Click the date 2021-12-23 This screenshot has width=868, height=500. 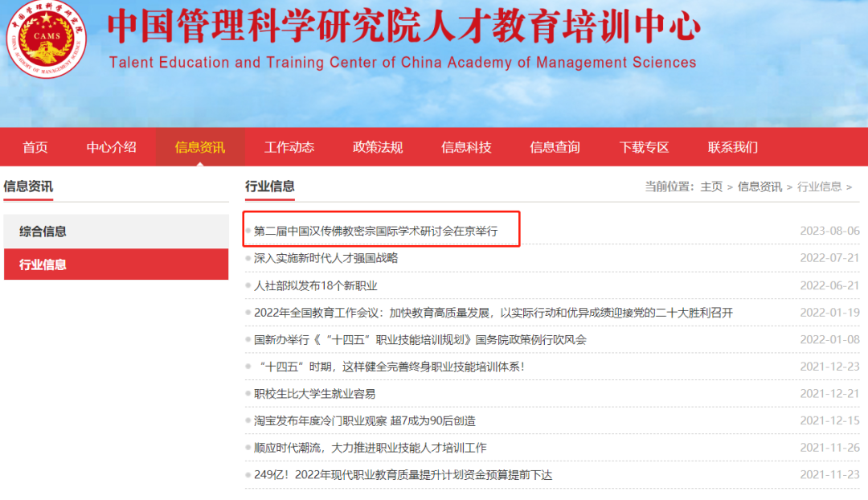[x=829, y=367]
